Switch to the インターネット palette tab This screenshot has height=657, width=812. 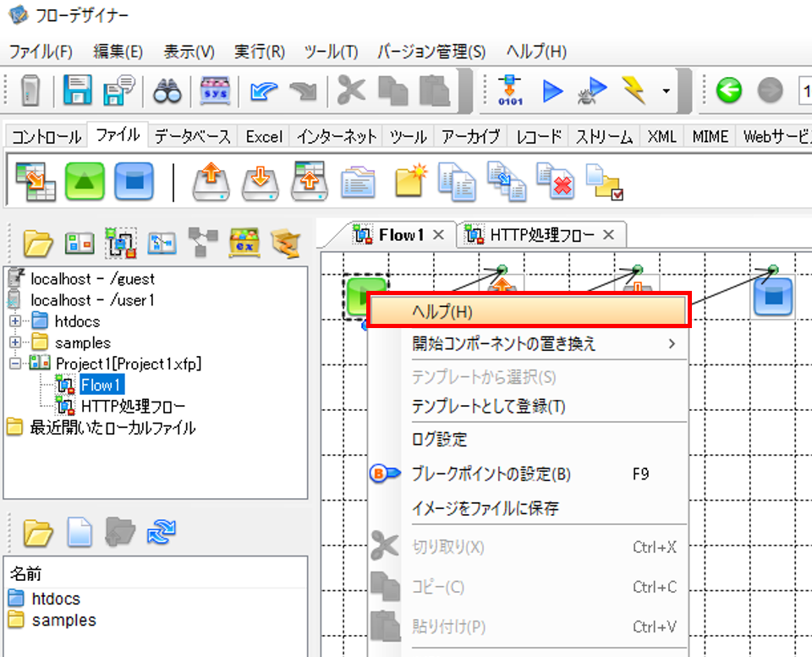tap(337, 137)
